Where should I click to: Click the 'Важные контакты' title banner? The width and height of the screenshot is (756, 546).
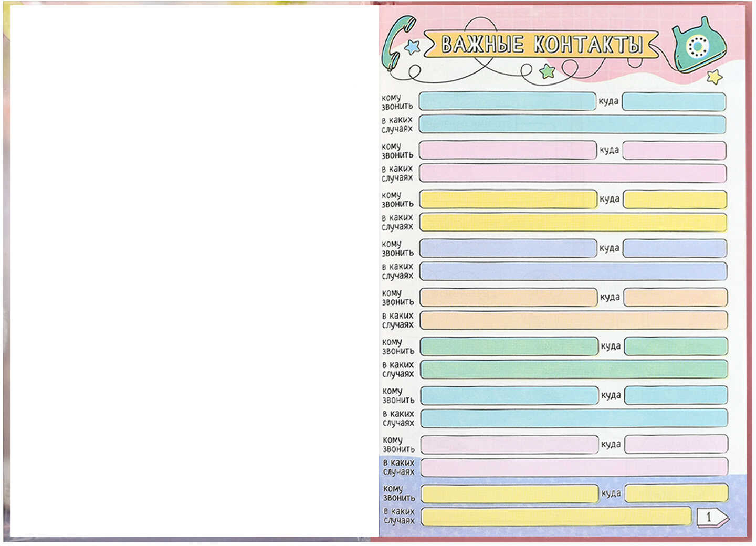[541, 45]
